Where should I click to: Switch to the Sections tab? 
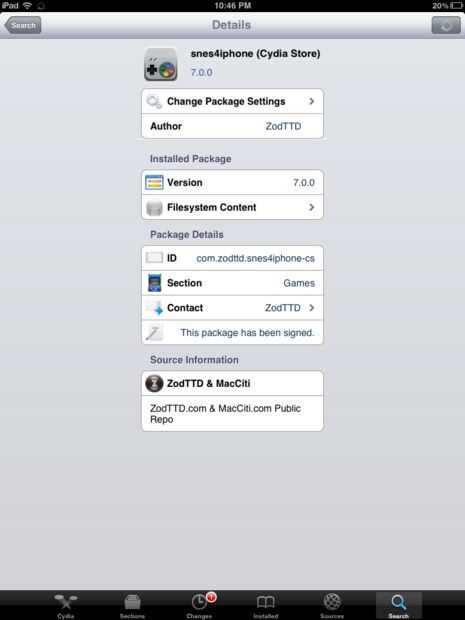click(132, 605)
